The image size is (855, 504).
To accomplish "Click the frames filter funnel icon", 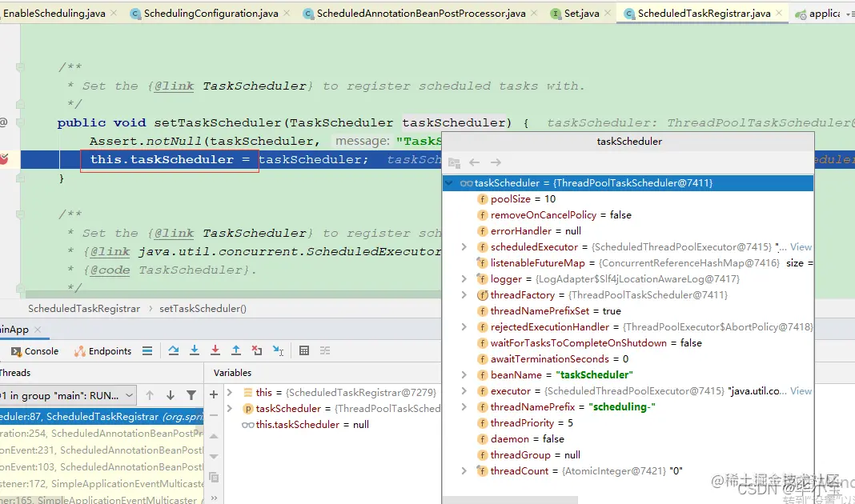I will tap(191, 395).
